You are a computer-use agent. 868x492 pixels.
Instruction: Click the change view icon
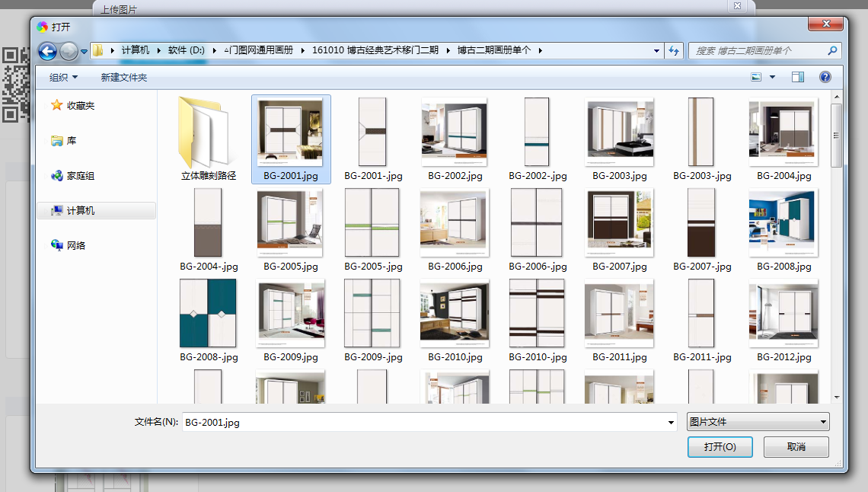click(x=756, y=77)
